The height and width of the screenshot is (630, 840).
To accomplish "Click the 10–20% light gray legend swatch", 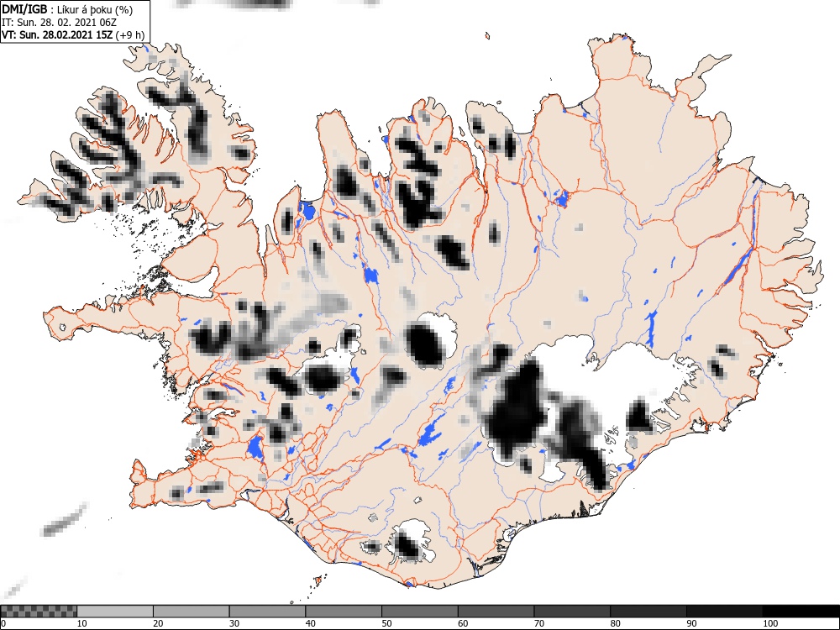I will coord(115,612).
